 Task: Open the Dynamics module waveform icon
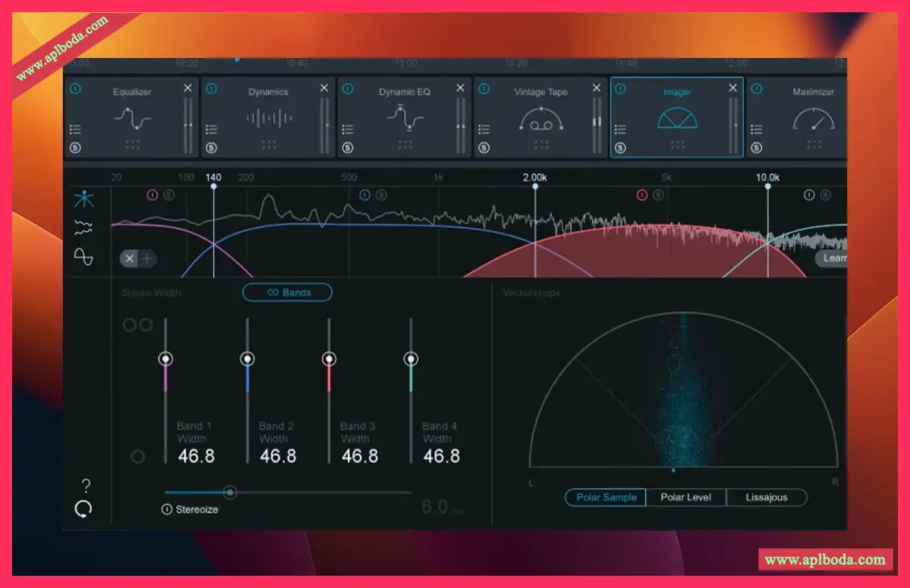click(268, 119)
